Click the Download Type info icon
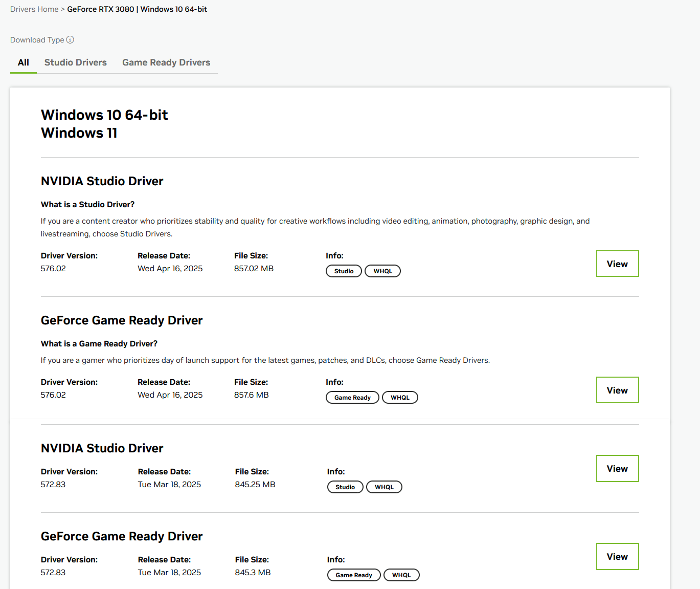Image resolution: width=700 pixels, height=589 pixels. (x=71, y=40)
